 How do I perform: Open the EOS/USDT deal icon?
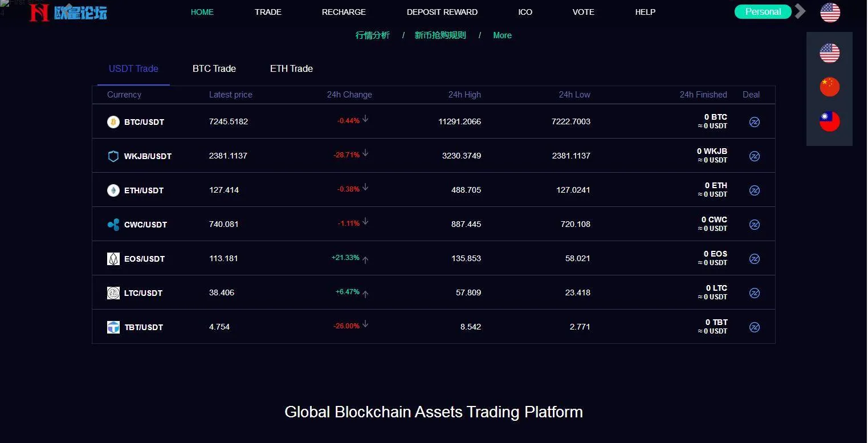click(754, 259)
